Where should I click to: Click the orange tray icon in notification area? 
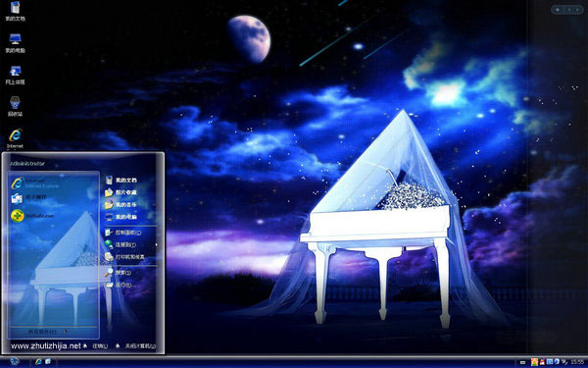534,362
